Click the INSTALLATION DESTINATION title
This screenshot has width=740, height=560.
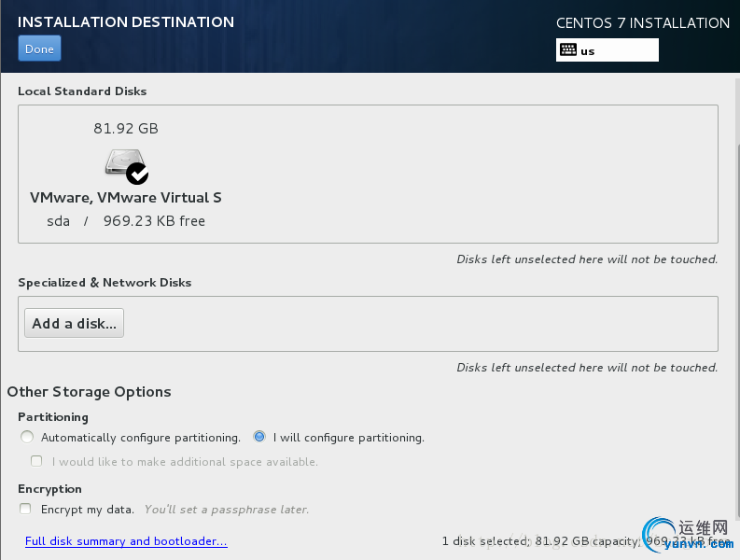(126, 21)
